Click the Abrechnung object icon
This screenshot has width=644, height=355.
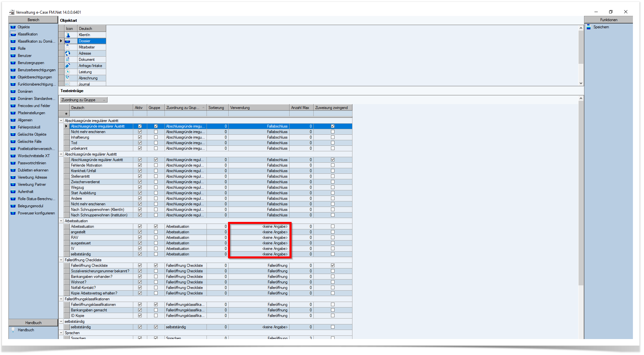[68, 78]
